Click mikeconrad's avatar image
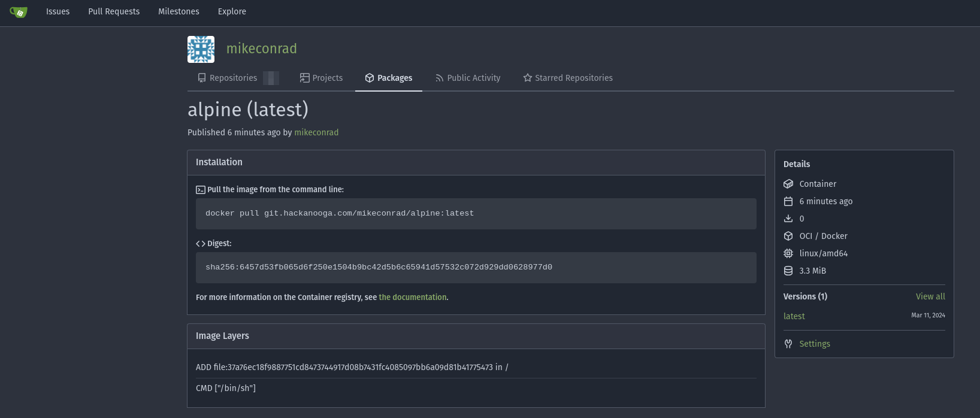The width and height of the screenshot is (980, 418). [201, 49]
